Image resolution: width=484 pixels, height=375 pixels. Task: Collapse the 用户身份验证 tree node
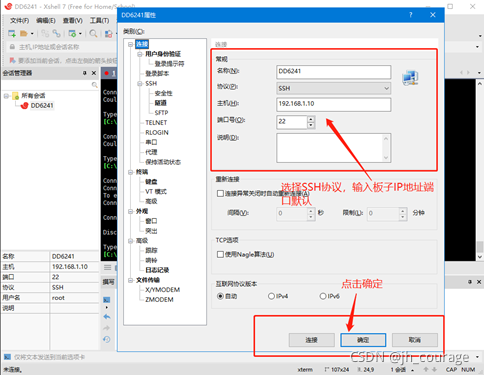(140, 54)
